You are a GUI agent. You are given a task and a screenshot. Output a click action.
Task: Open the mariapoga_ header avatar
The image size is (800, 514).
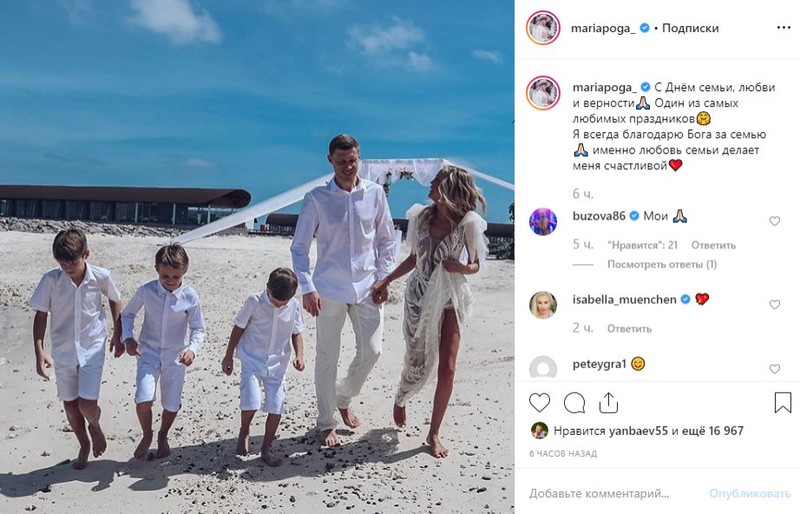[x=543, y=28]
